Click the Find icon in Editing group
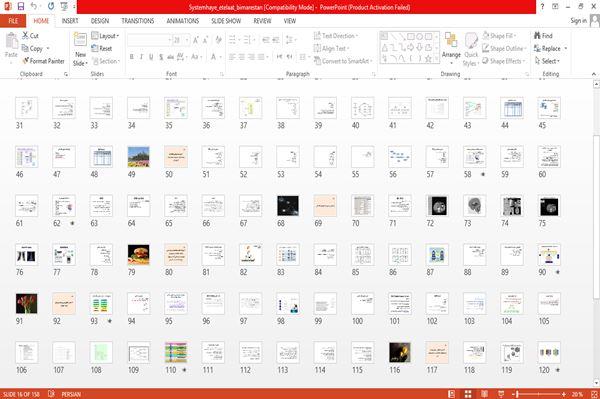 coord(537,36)
